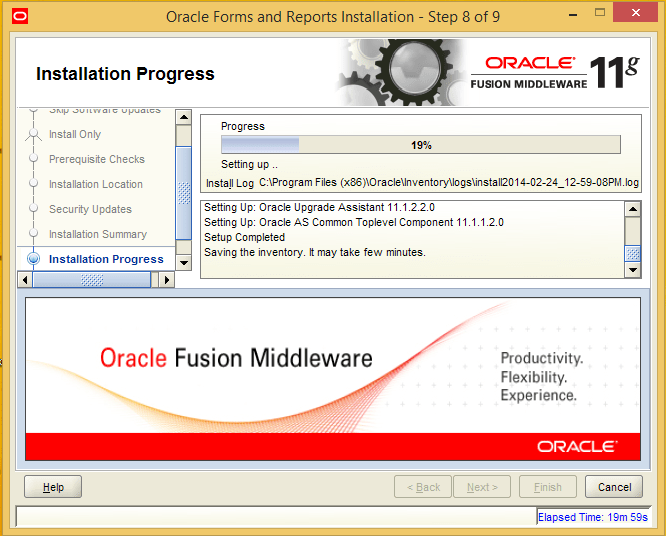The image size is (666, 536).
Task: Click the Installation Location step bullet
Action: 34,183
